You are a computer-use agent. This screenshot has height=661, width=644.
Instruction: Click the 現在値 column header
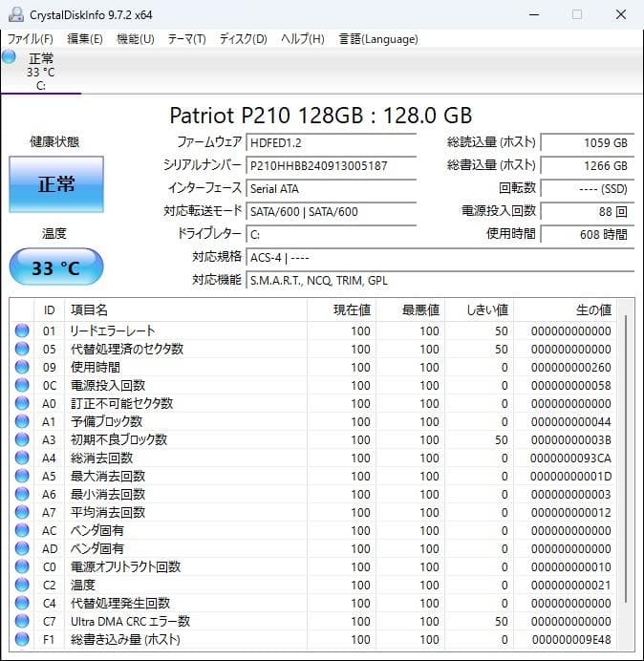pyautogui.click(x=342, y=310)
